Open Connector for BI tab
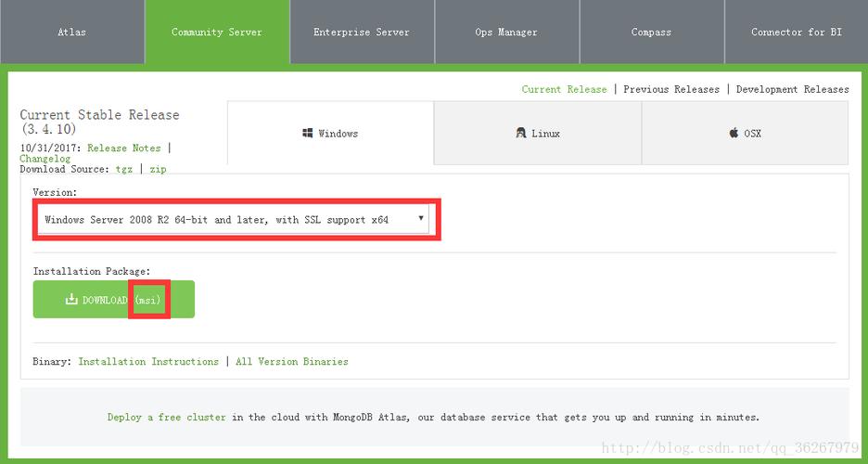 click(797, 32)
